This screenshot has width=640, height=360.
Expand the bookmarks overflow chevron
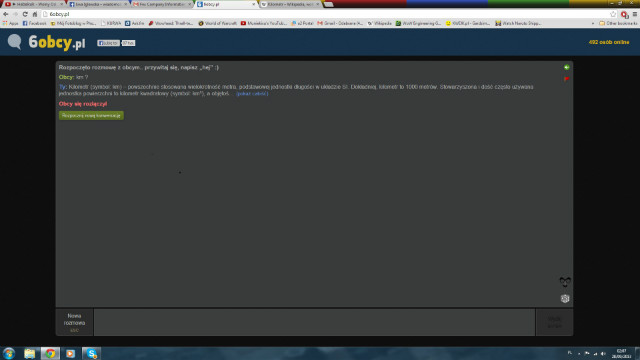click(593, 24)
